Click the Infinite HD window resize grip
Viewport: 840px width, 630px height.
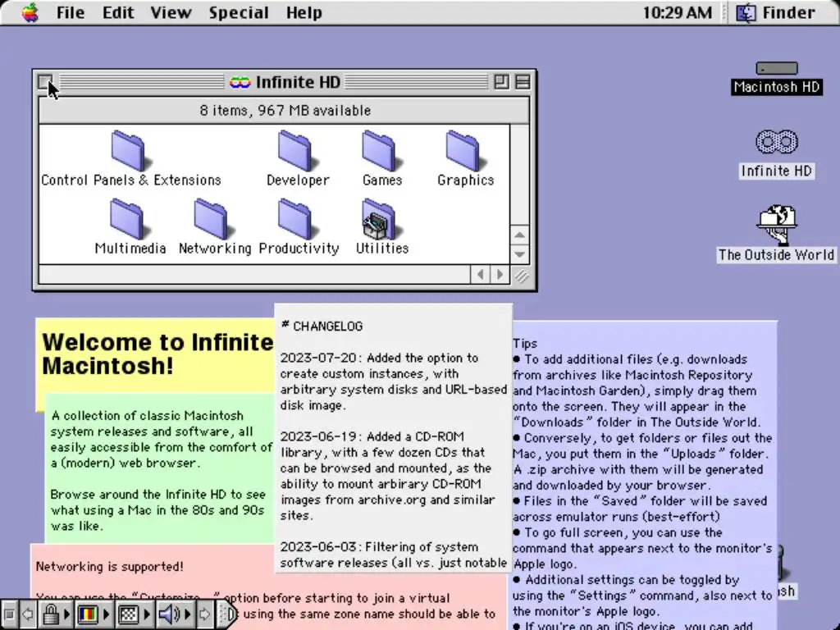(x=521, y=276)
